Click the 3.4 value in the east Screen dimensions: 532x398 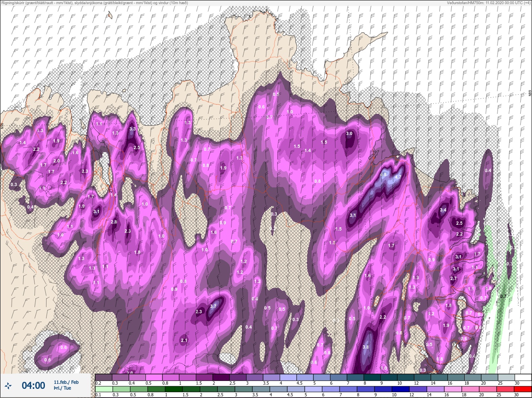(x=443, y=210)
